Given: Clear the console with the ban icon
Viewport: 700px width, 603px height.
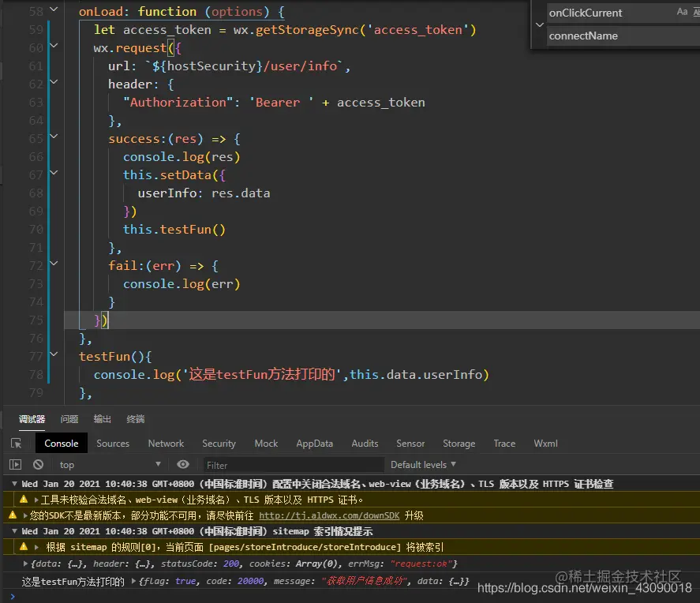Looking at the screenshot, I should tap(39, 465).
